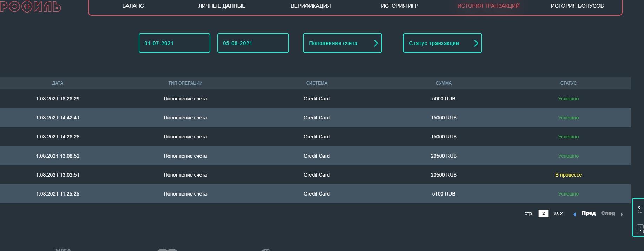Image resolution: width=644 pixels, height=251 pixels.
Task: Click the 5000 RUB amount
Action: click(444, 99)
